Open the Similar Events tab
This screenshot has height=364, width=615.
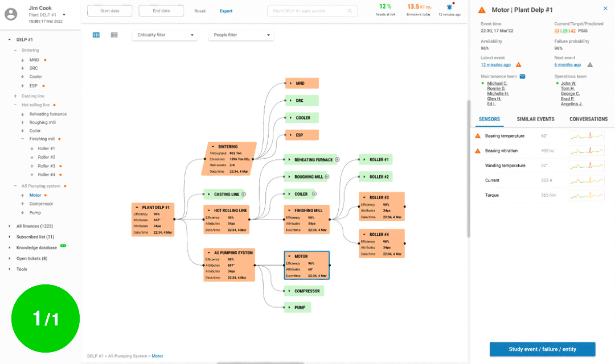[x=535, y=119]
